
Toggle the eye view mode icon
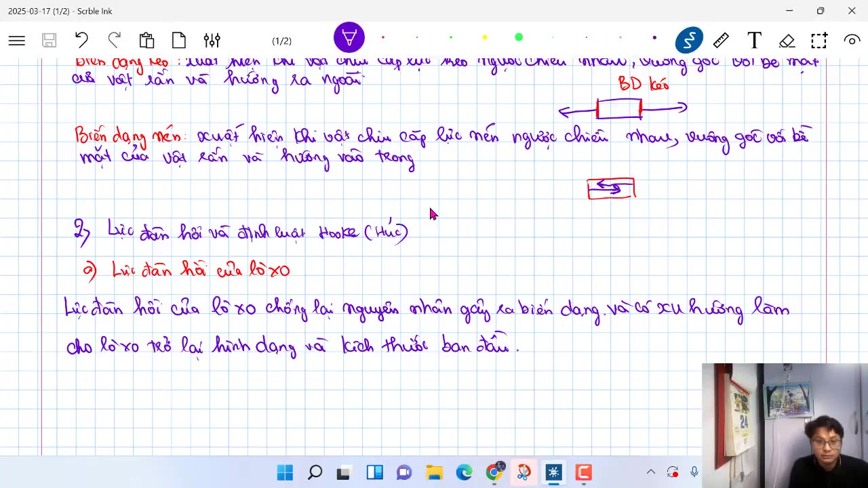[852, 41]
